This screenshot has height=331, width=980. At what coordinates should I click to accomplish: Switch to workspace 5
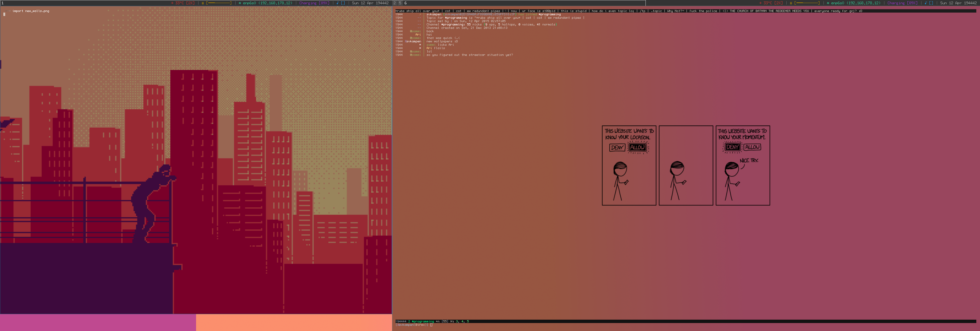tap(400, 3)
